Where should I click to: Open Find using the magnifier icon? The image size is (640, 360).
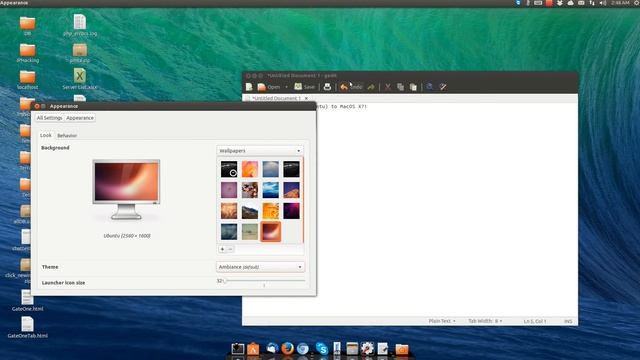(x=429, y=87)
